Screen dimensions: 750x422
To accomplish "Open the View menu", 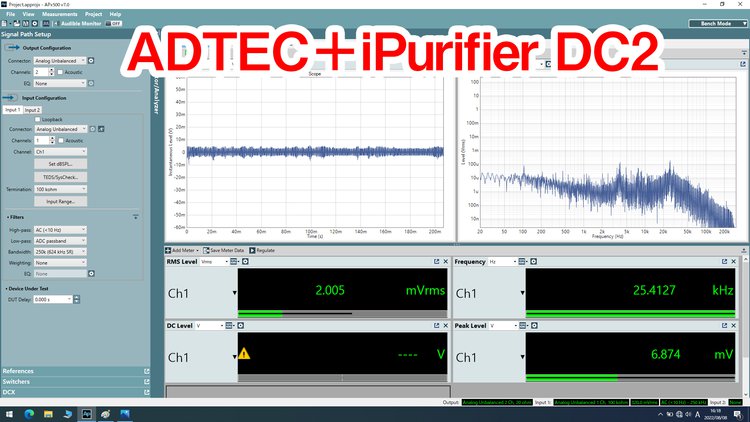I will [29, 14].
